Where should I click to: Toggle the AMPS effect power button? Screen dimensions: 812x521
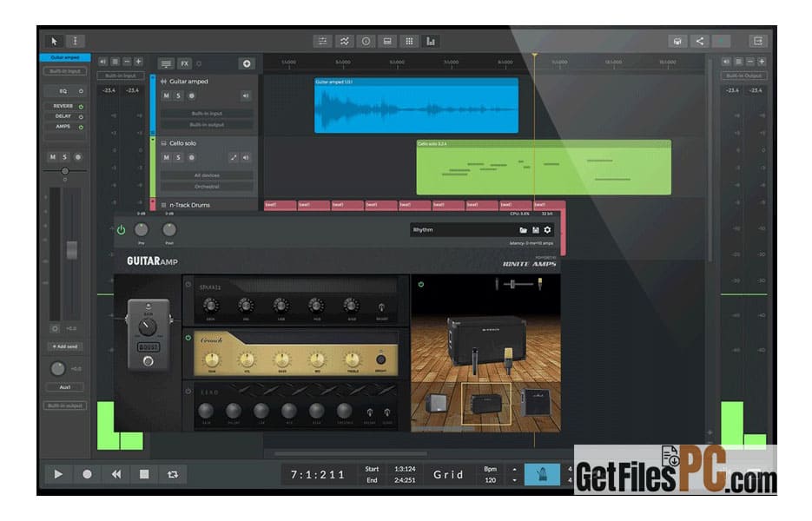[81, 127]
